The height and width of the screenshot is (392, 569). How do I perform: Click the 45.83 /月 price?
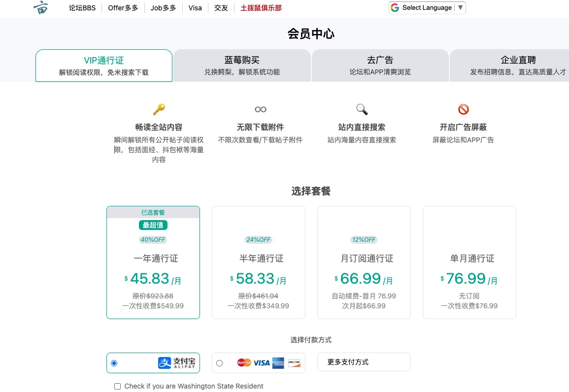pyautogui.click(x=153, y=279)
